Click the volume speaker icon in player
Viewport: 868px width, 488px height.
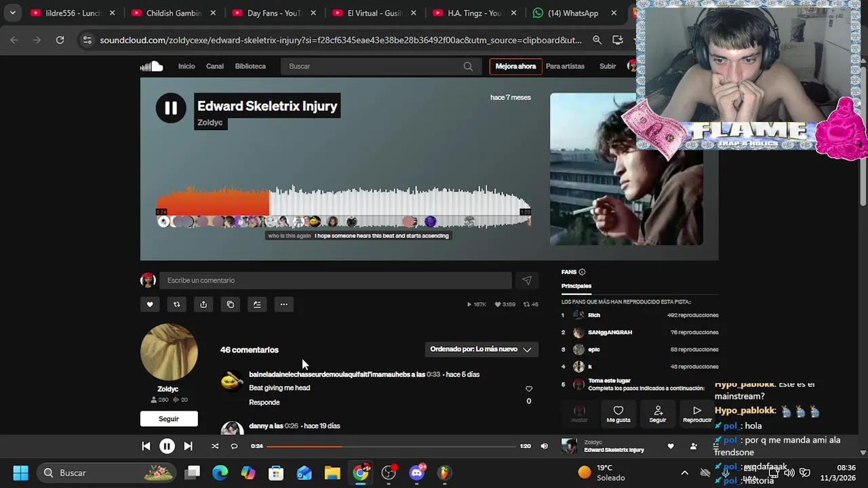click(x=544, y=446)
